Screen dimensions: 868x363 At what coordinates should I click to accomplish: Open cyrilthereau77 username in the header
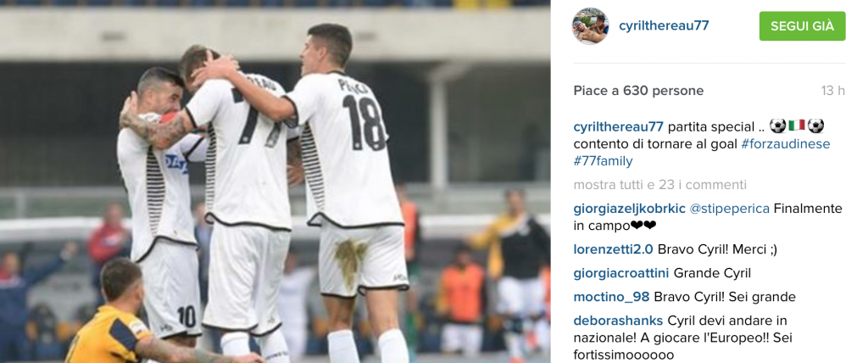pos(664,25)
